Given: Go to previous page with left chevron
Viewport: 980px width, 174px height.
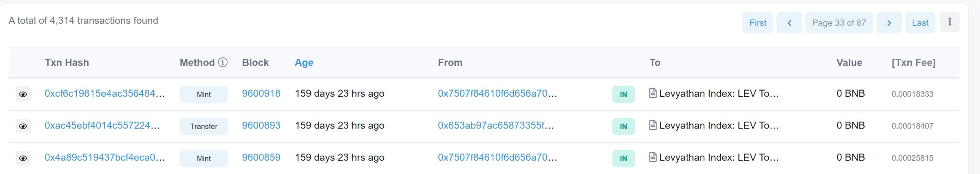Looking at the screenshot, I should click(x=789, y=23).
